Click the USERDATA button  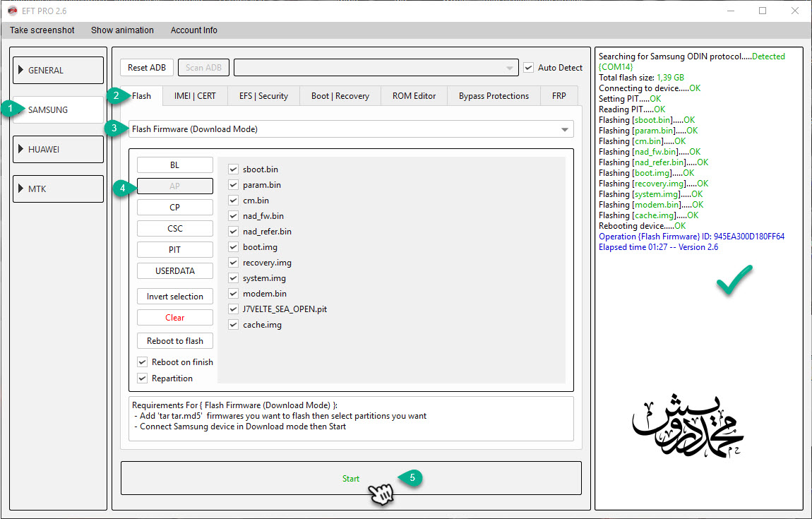(x=174, y=271)
